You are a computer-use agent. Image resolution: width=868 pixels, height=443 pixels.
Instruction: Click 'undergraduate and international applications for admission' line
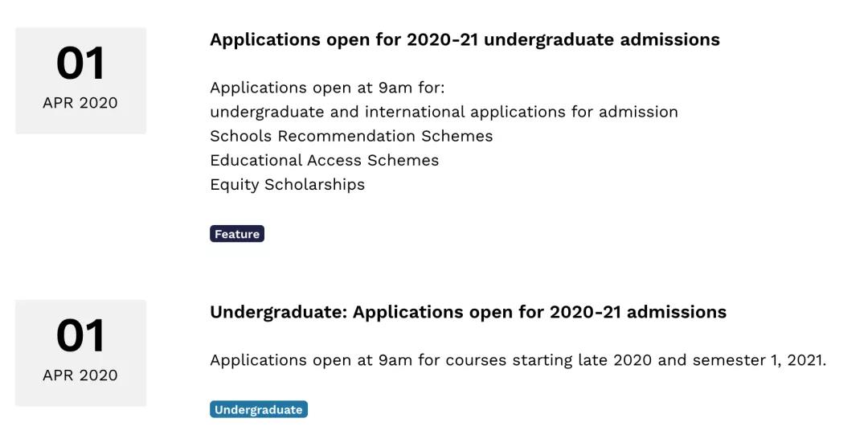(444, 112)
